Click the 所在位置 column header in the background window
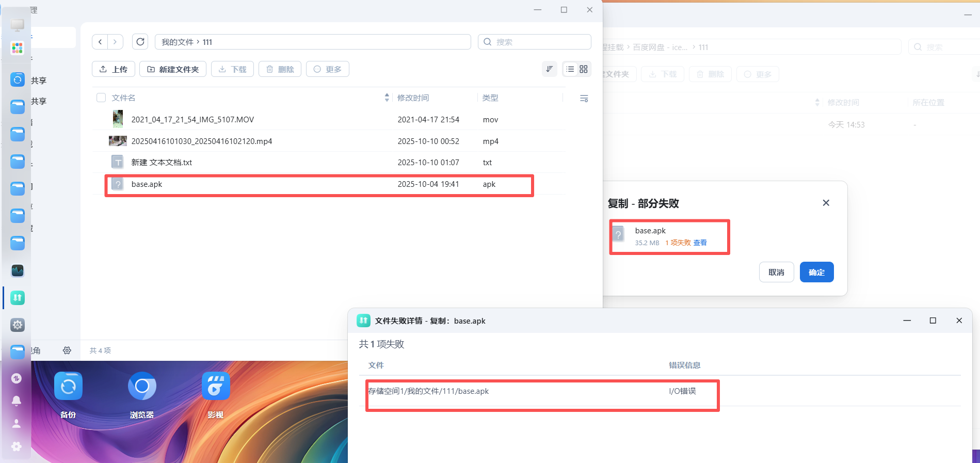The width and height of the screenshot is (980, 463). 928,103
